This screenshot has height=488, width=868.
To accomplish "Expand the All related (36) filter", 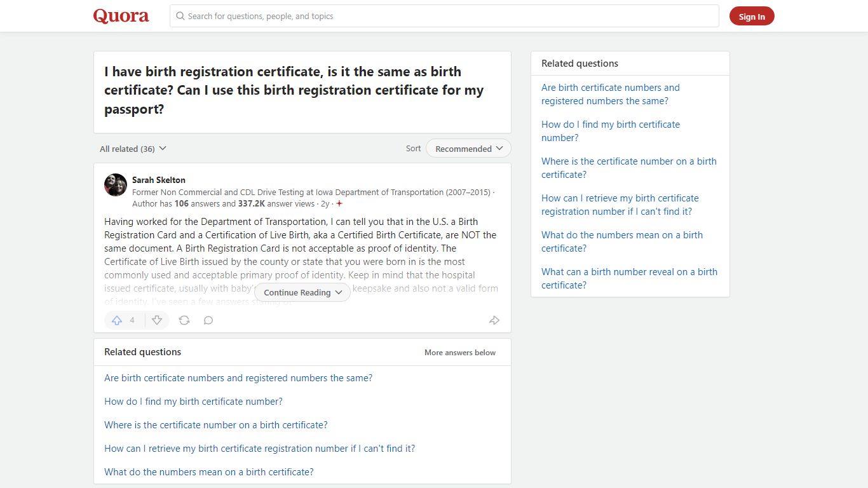I will [133, 149].
